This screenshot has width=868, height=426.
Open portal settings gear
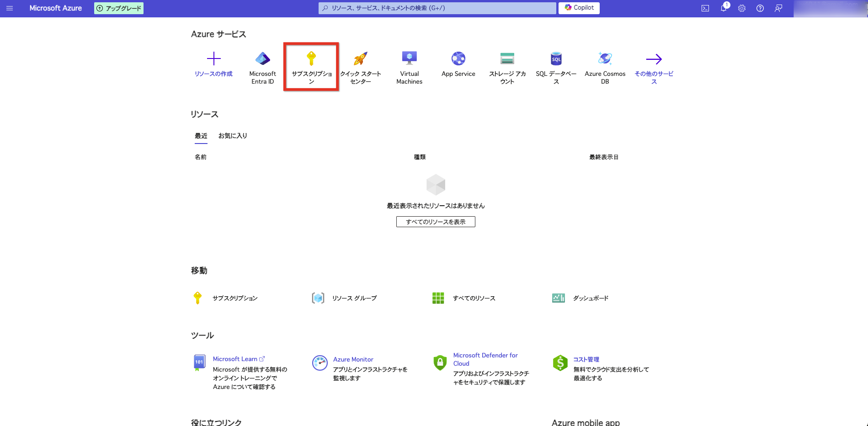click(x=742, y=8)
